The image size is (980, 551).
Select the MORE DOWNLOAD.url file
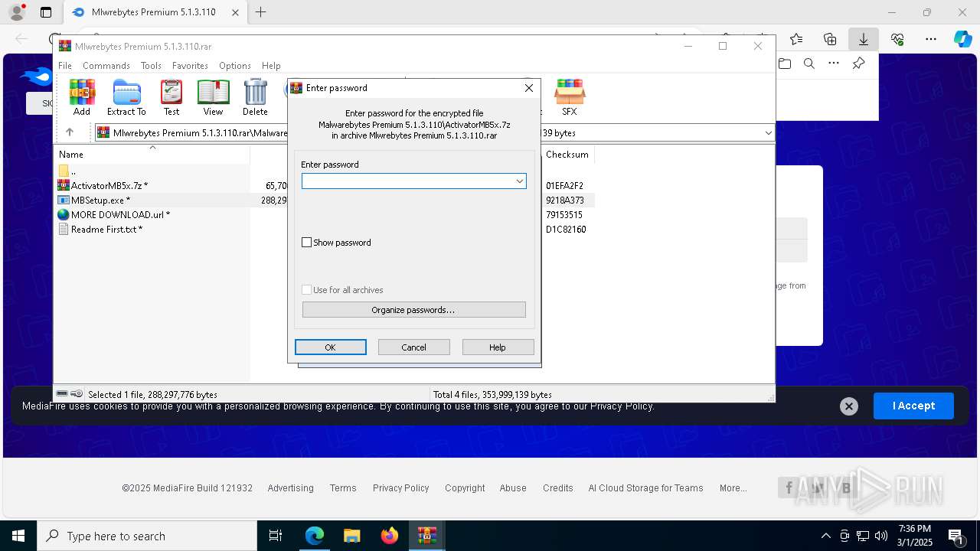point(114,215)
